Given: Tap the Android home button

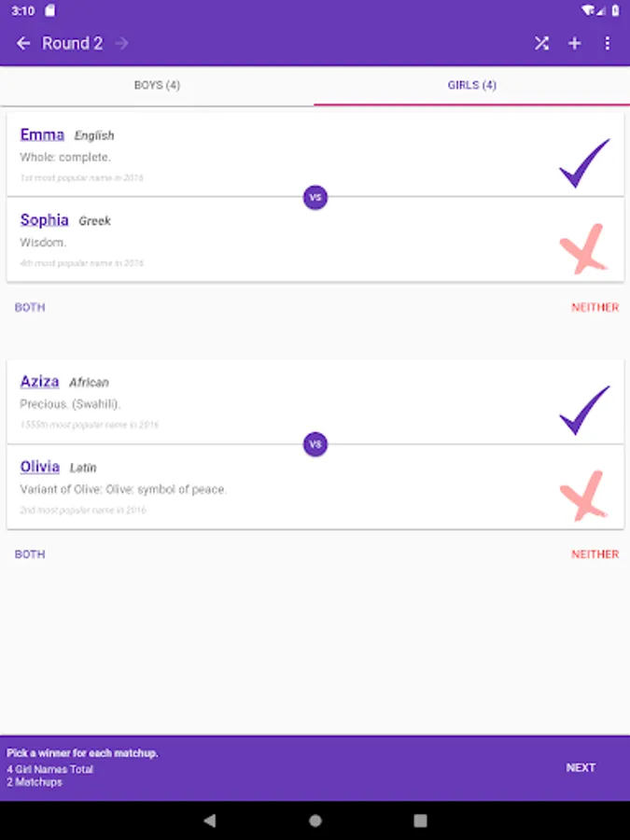Looking at the screenshot, I should [315, 820].
